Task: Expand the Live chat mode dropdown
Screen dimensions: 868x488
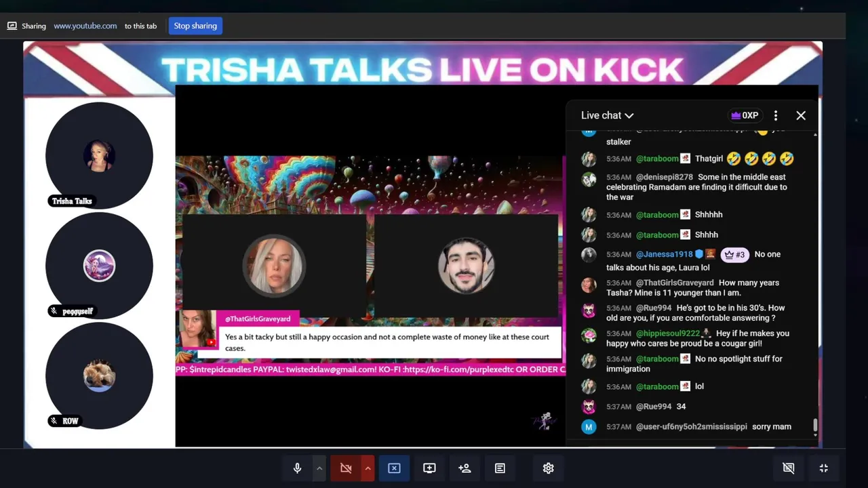Action: click(x=608, y=115)
